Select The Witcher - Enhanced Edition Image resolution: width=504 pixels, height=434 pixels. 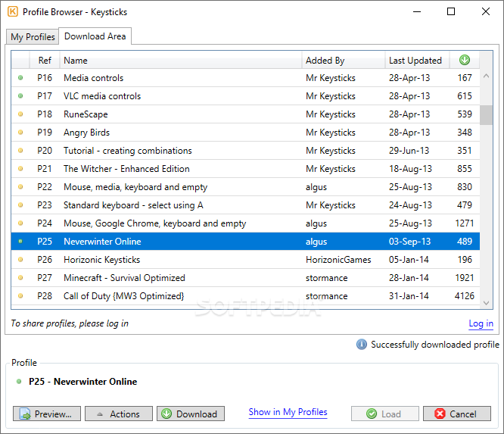(x=126, y=169)
